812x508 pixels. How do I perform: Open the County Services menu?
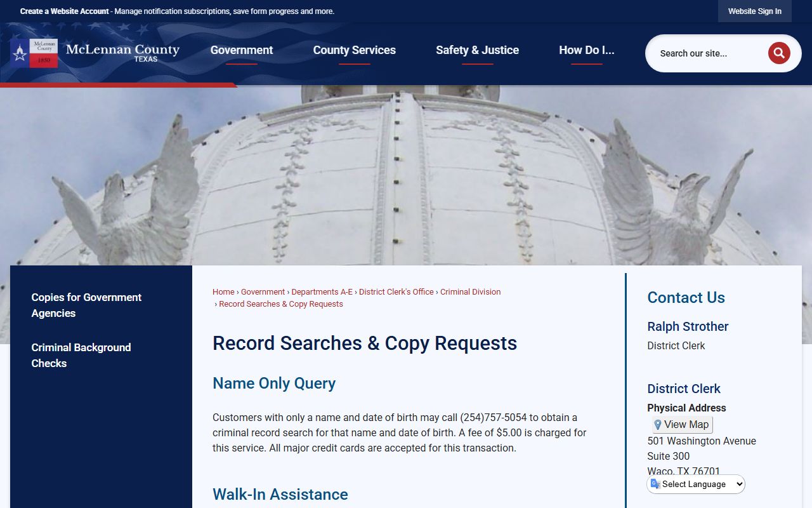click(x=354, y=50)
